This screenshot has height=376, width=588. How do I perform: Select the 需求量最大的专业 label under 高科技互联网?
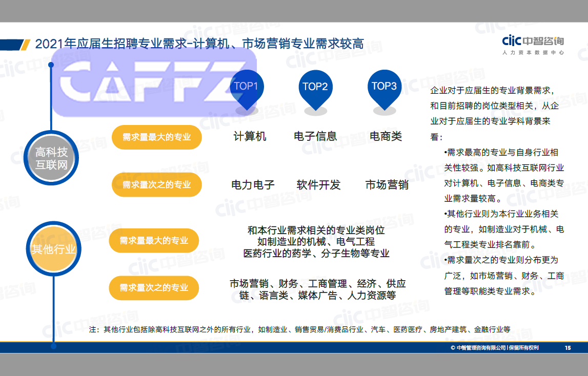156,137
